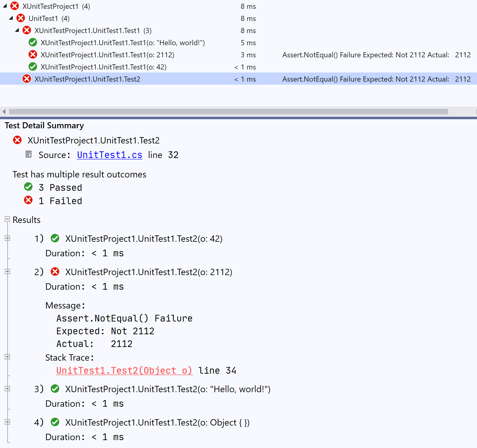Click the error message of Test1(o: 2112)
The image size is (477, 448).
tap(376, 55)
